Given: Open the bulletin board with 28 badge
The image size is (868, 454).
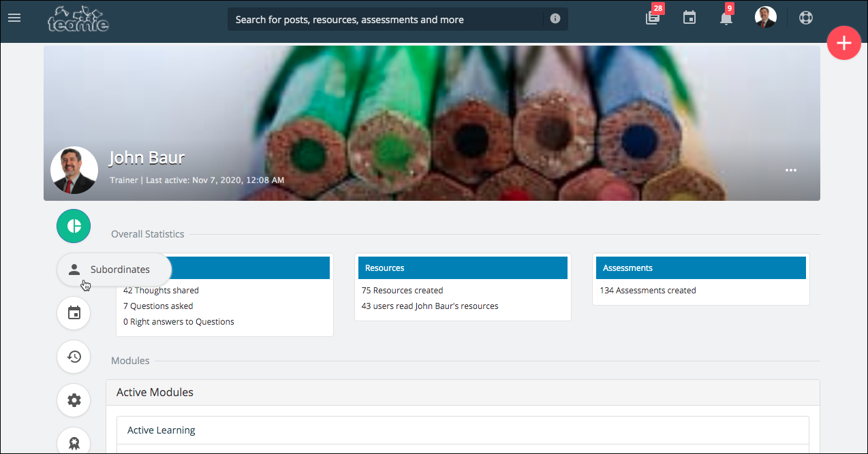Looking at the screenshot, I should tap(653, 18).
